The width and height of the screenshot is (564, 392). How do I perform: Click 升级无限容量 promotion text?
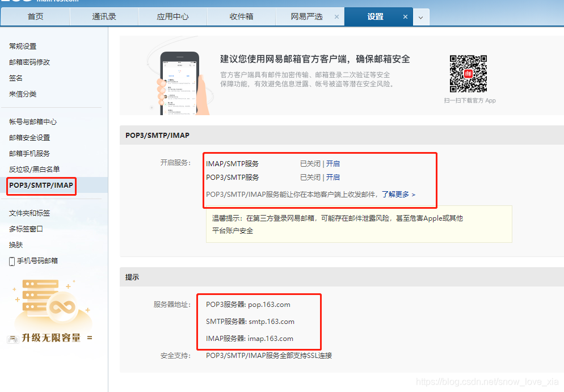click(51, 338)
